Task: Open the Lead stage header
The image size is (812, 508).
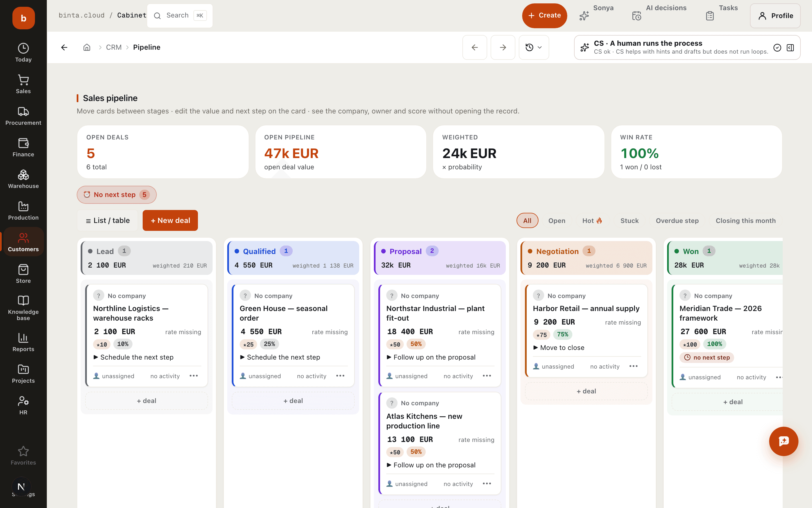Action: (147, 258)
